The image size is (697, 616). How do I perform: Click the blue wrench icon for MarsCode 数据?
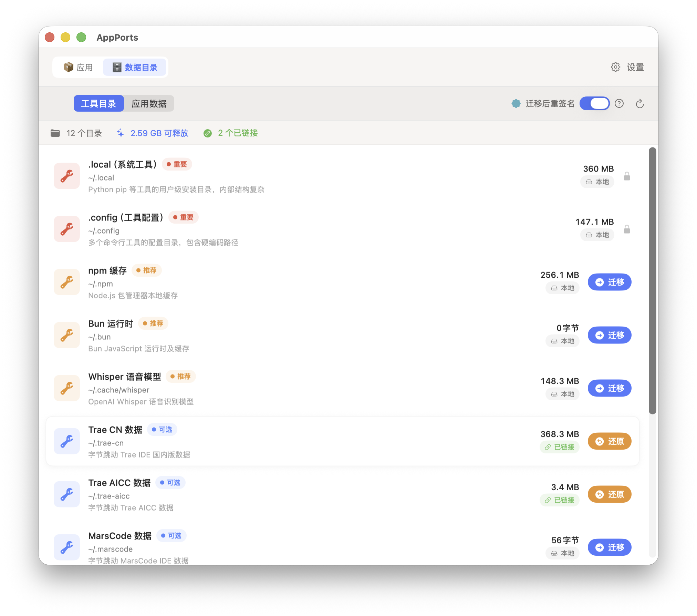pos(67,547)
